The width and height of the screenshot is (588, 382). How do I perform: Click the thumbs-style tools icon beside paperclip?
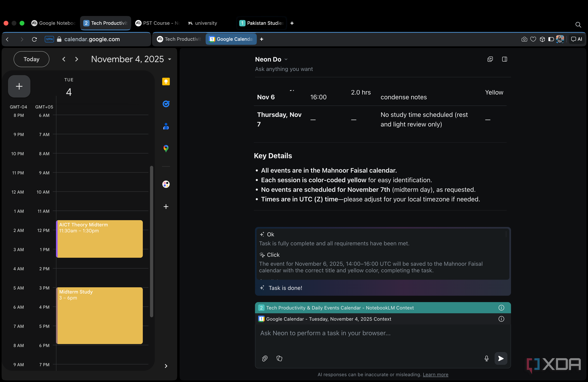point(279,358)
